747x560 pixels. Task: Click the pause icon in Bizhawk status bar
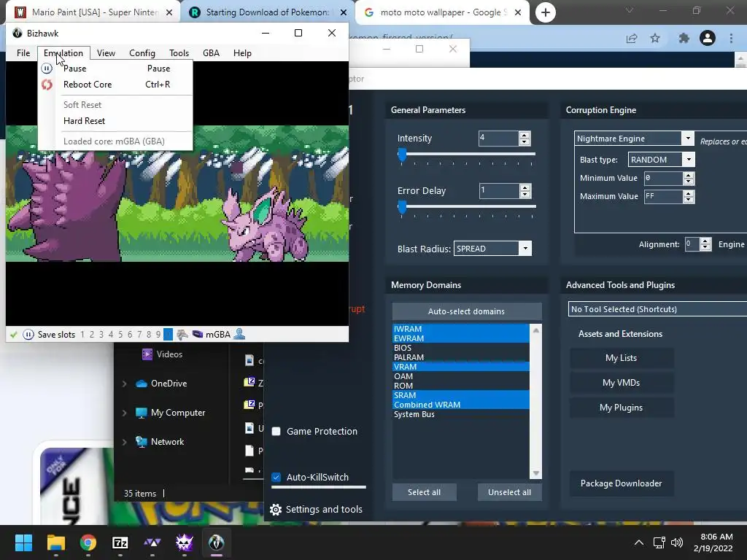[28, 334]
